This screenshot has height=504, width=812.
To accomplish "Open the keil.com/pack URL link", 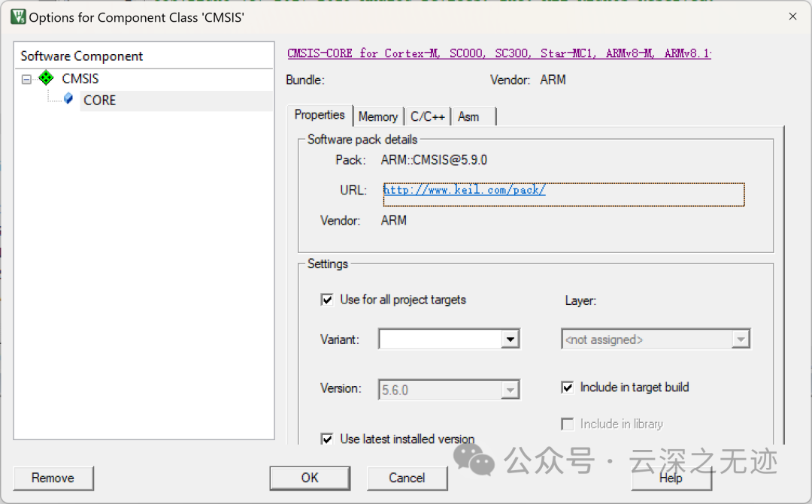I will pyautogui.click(x=464, y=190).
